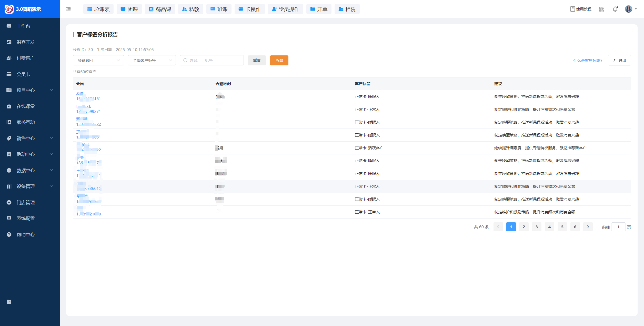
Task: Expand the 会籍顾问 dropdown
Action: 98,61
